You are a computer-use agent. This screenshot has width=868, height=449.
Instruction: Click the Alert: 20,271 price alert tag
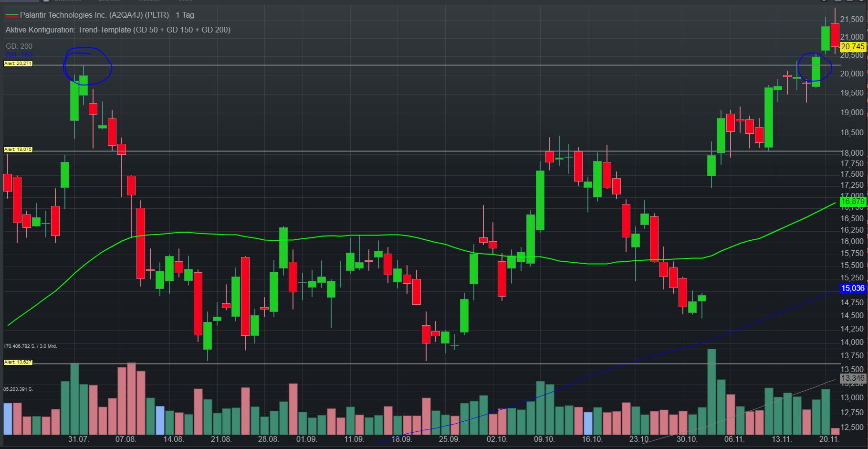tap(18, 64)
